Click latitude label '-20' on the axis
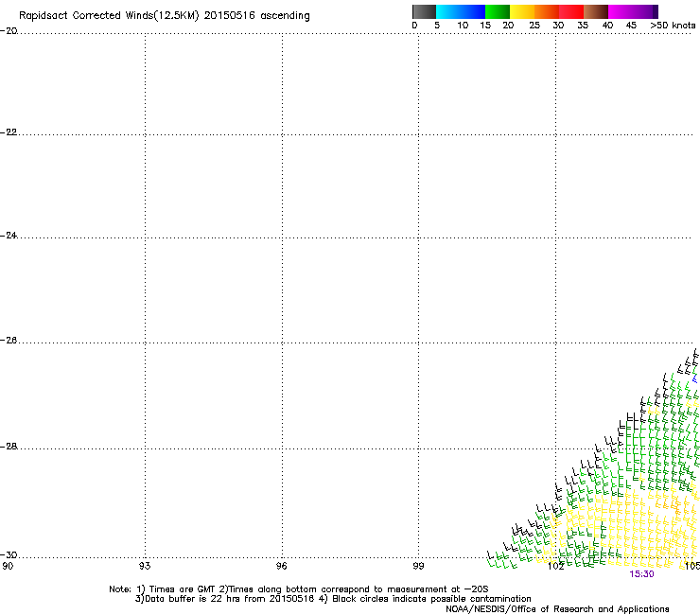Viewport: 700px width, 615px height. tap(9, 31)
